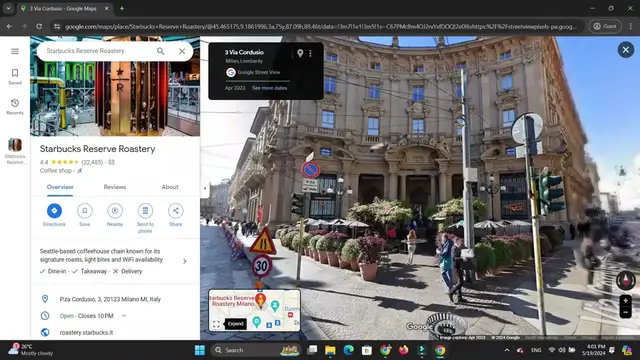
Task: Show hidden system tray icons chevron
Action: point(507,350)
